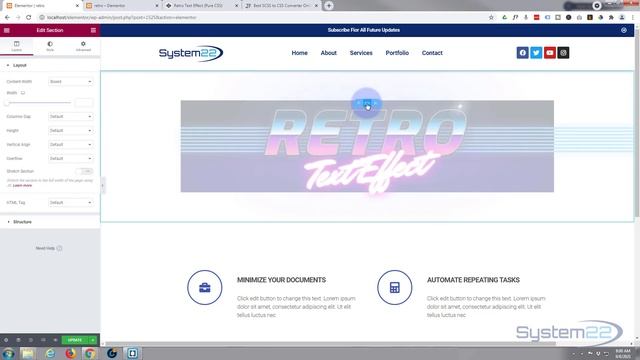
Task: Click the Contact nav menu item
Action: click(x=432, y=53)
